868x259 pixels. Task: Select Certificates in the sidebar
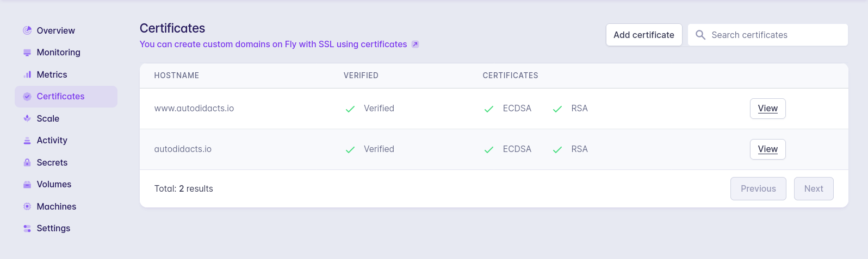[60, 97]
